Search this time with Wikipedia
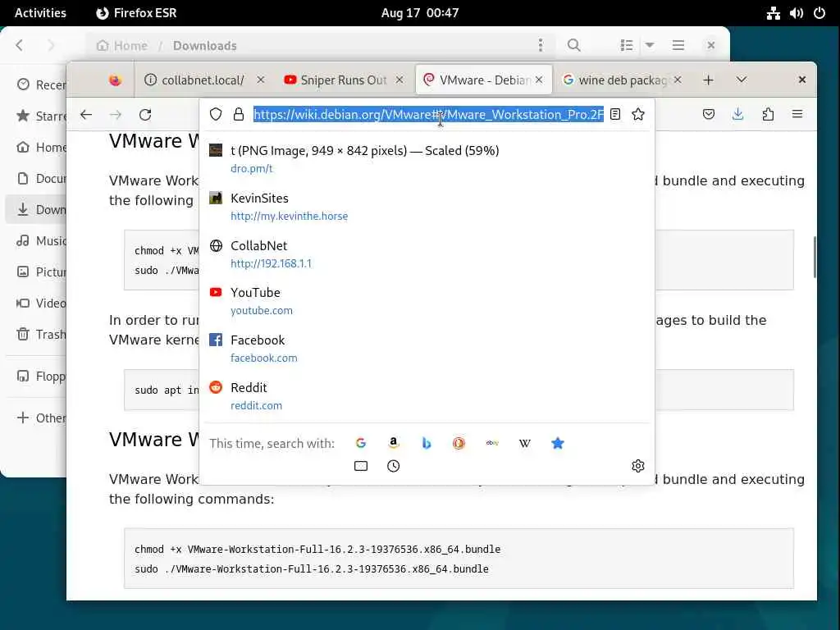The height and width of the screenshot is (630, 840). coord(524,443)
